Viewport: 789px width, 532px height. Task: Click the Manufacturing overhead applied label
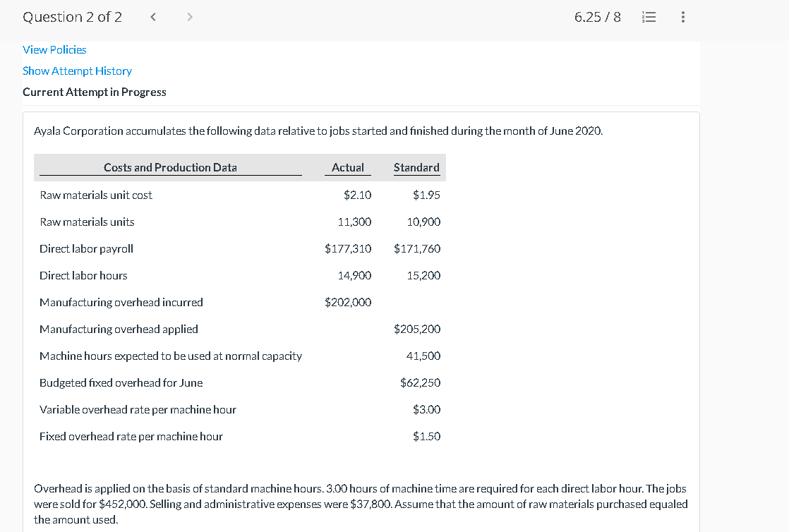click(119, 330)
